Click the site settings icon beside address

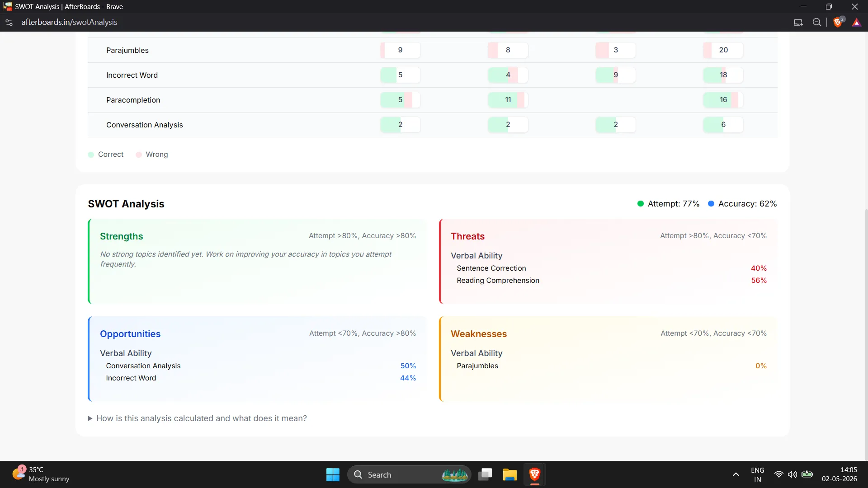click(9, 22)
